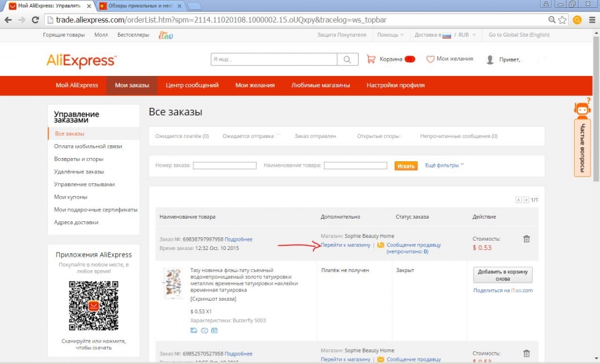
Task: Open Chrome menu hamburger icon
Action: pyautogui.click(x=592, y=20)
